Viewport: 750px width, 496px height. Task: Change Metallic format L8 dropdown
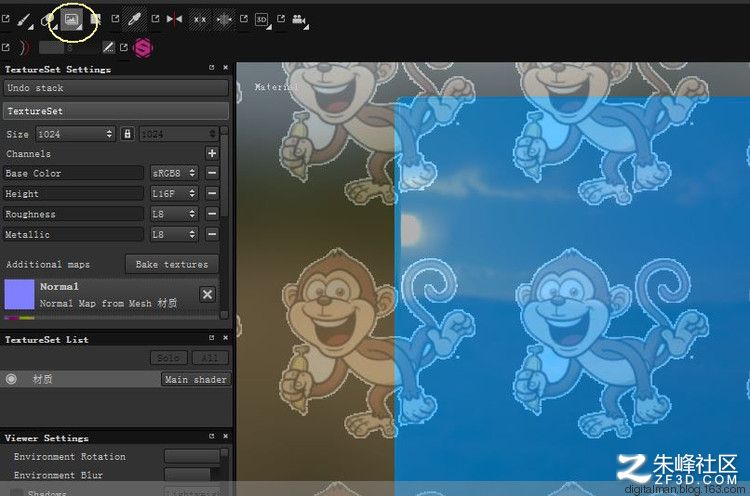[174, 234]
